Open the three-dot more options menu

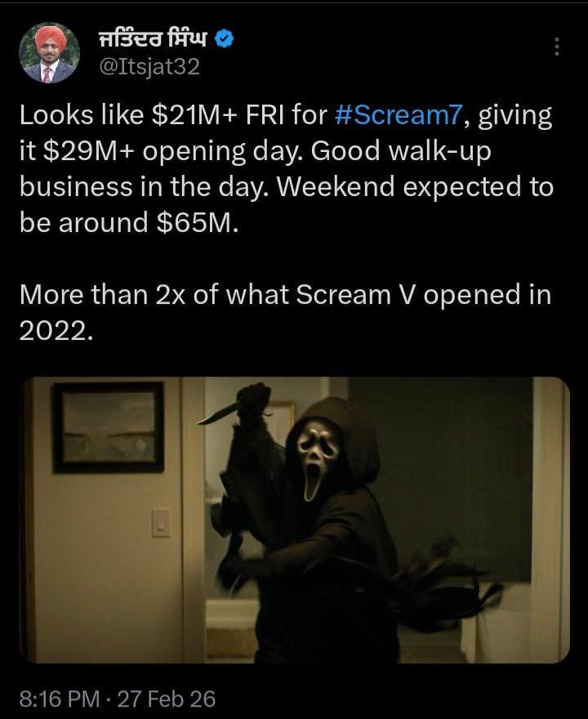coord(557,47)
